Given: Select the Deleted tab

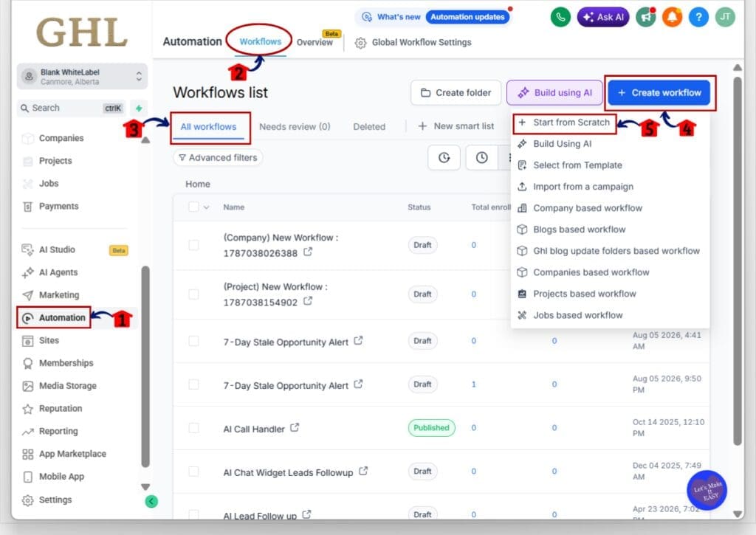Looking at the screenshot, I should pos(369,127).
